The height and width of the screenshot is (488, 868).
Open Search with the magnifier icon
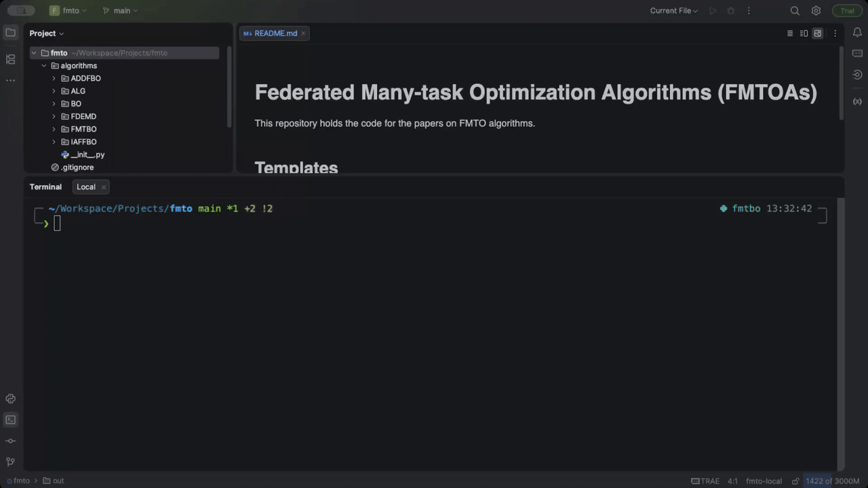click(795, 10)
